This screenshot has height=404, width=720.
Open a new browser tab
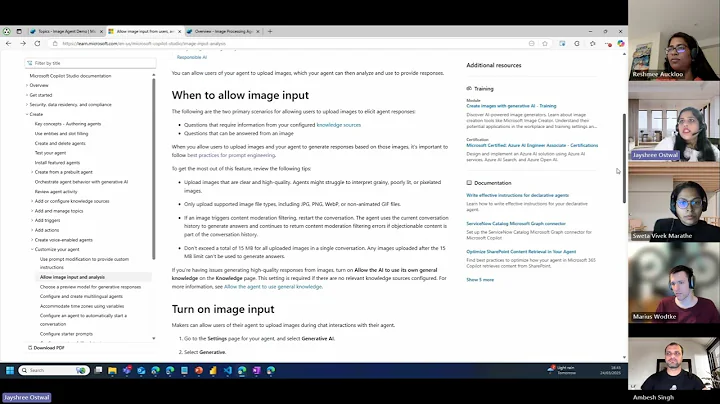pos(270,31)
